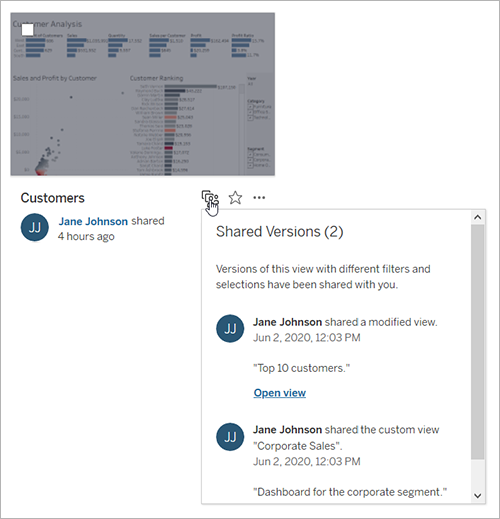Open the shared versions icon next to Customers
The width and height of the screenshot is (500, 519).
click(210, 198)
